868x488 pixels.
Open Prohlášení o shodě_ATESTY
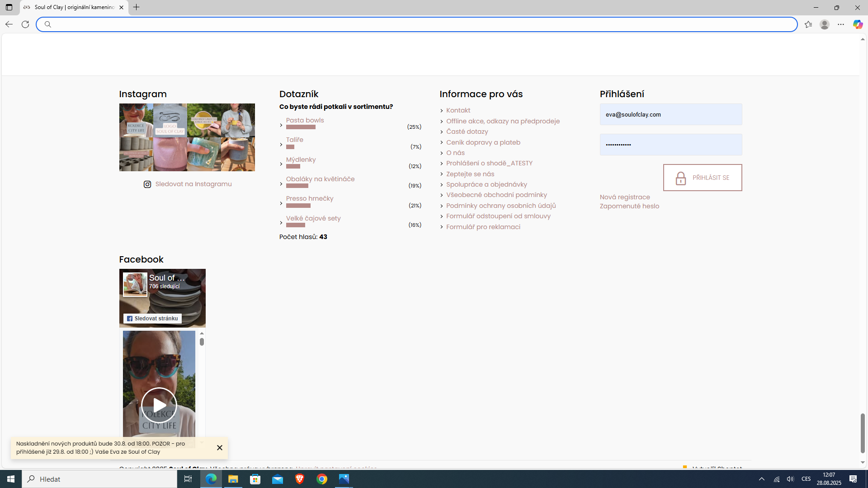[489, 163]
